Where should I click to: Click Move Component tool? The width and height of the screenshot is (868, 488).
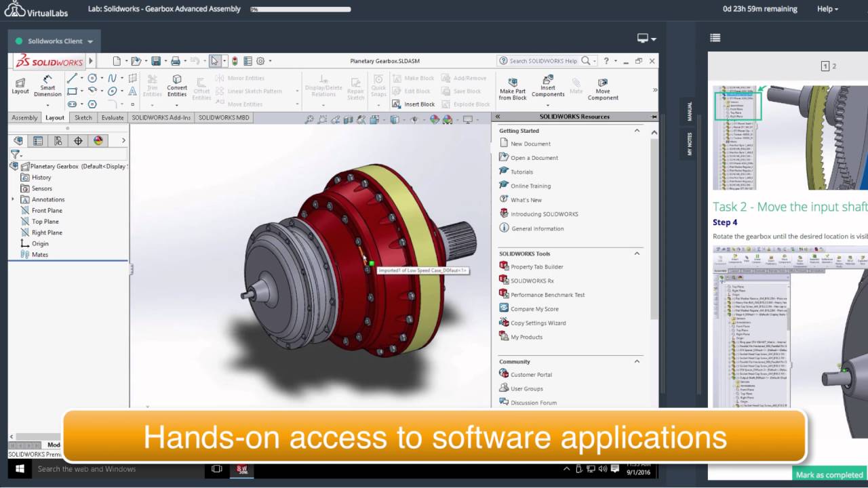click(603, 88)
